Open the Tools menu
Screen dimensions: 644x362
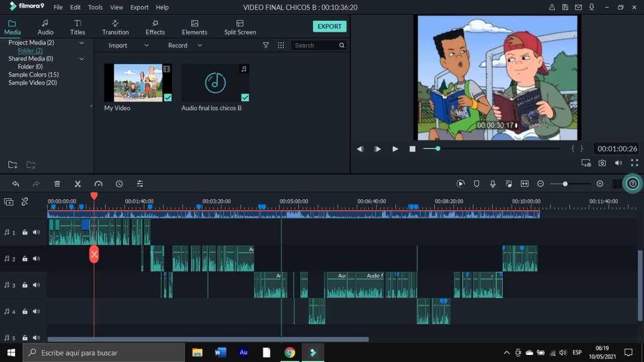[x=96, y=8]
